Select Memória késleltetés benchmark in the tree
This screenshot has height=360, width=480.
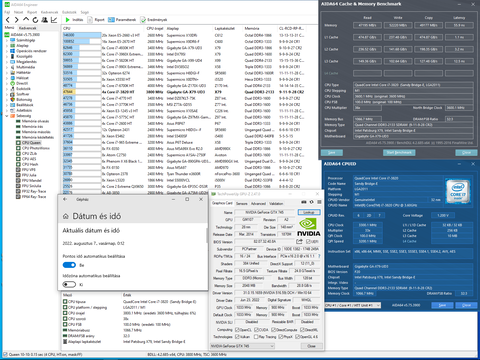coord(35,137)
